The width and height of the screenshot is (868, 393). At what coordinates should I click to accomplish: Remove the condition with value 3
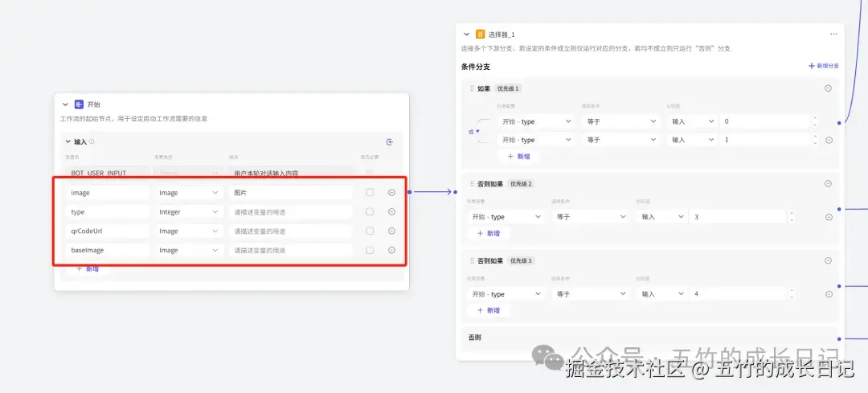tap(829, 217)
